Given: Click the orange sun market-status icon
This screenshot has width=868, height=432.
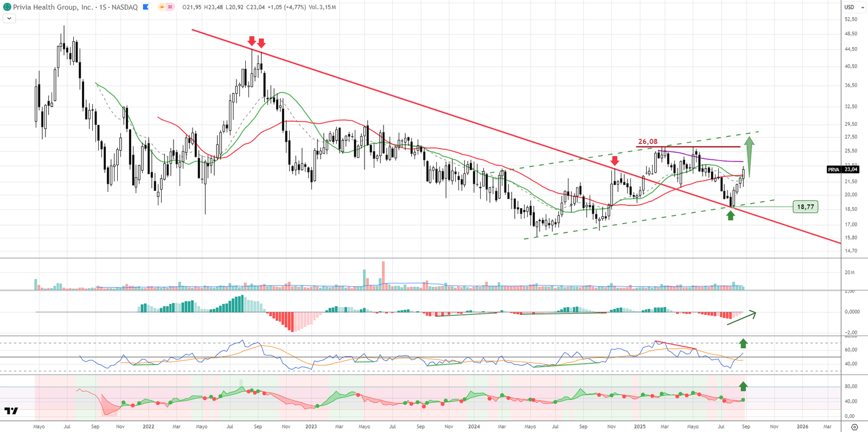Looking at the screenshot, I should coord(162,7).
